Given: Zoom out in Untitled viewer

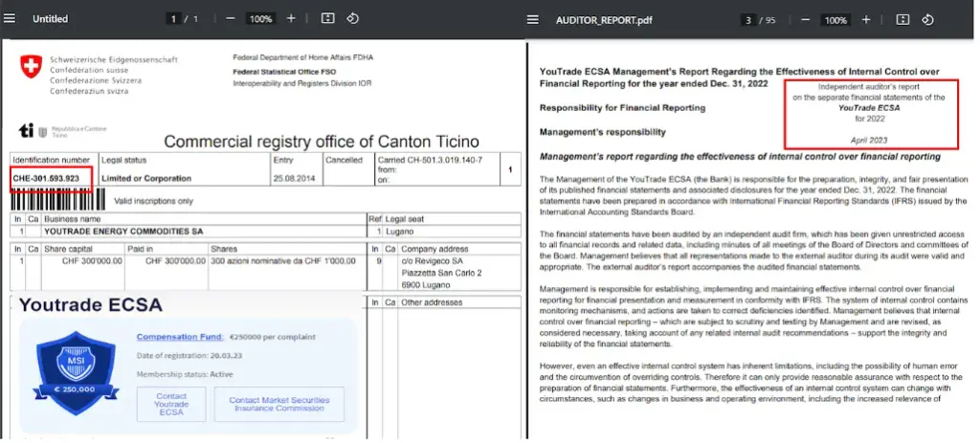Looking at the screenshot, I should tap(230, 19).
